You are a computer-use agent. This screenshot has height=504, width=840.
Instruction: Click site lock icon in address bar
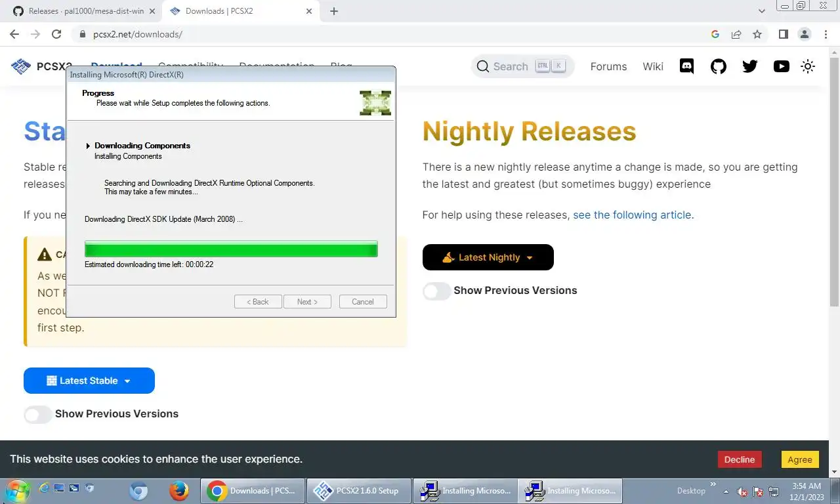[x=82, y=34]
